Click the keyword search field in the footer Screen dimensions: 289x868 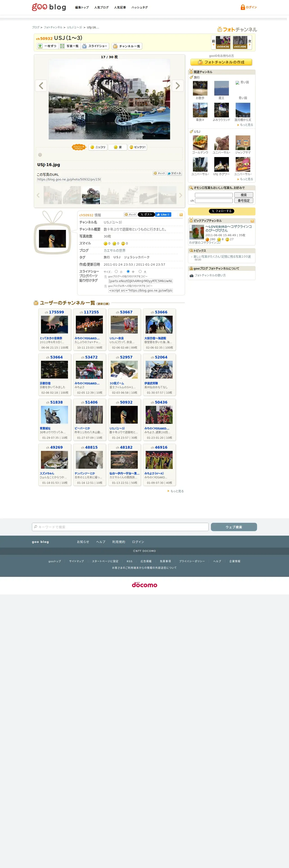(120, 527)
